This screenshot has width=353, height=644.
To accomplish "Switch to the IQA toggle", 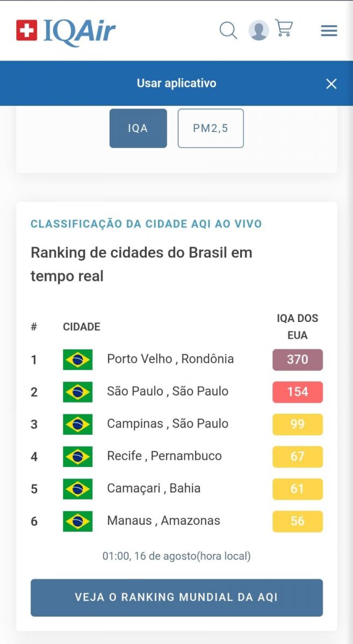I will click(x=138, y=128).
